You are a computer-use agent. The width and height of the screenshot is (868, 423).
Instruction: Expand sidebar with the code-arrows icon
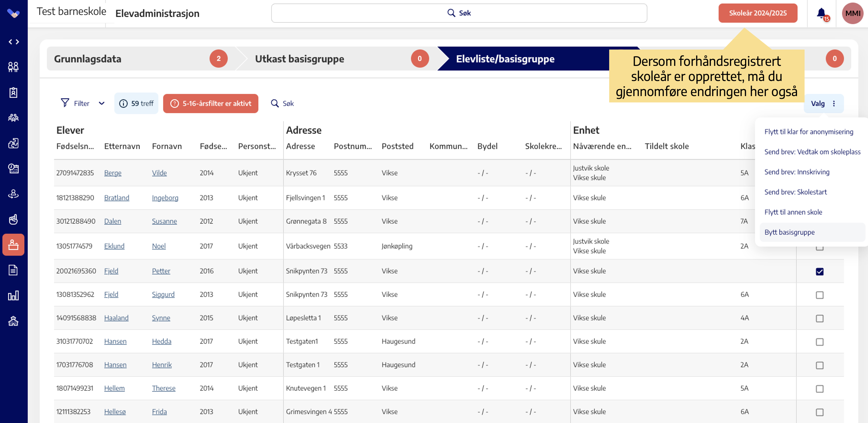click(14, 42)
